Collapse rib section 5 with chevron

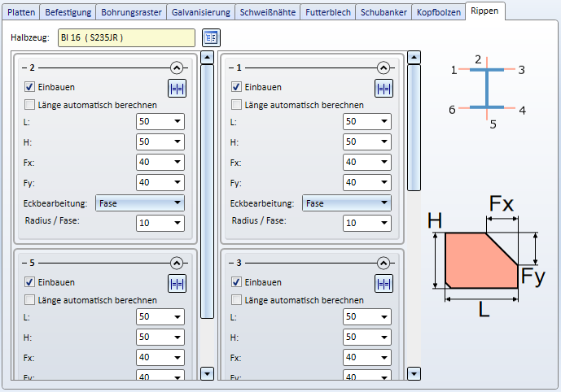(177, 263)
